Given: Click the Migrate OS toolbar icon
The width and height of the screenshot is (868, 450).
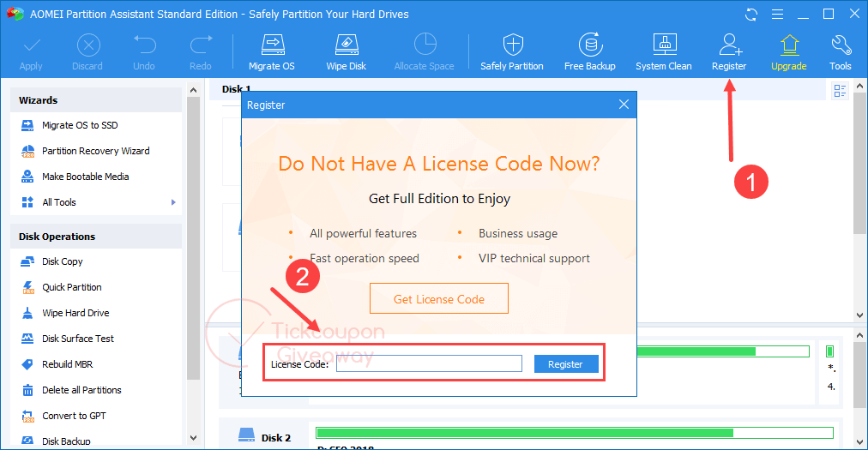Looking at the screenshot, I should coord(271,52).
